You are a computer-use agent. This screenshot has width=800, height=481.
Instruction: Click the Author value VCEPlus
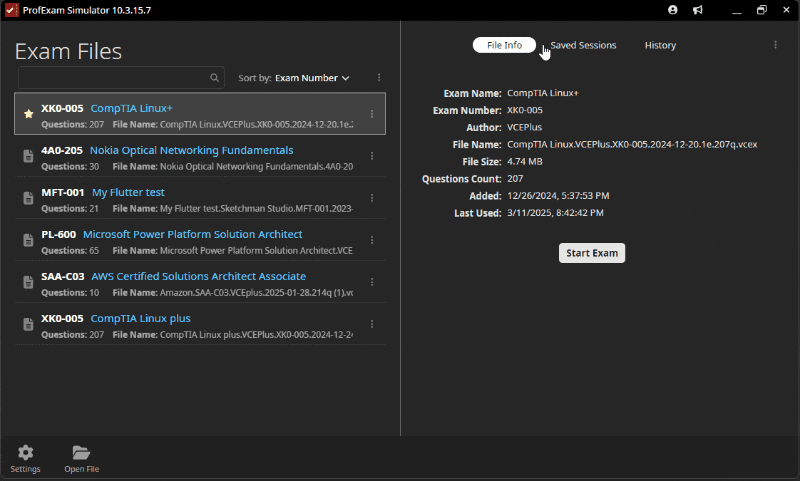tap(524, 127)
